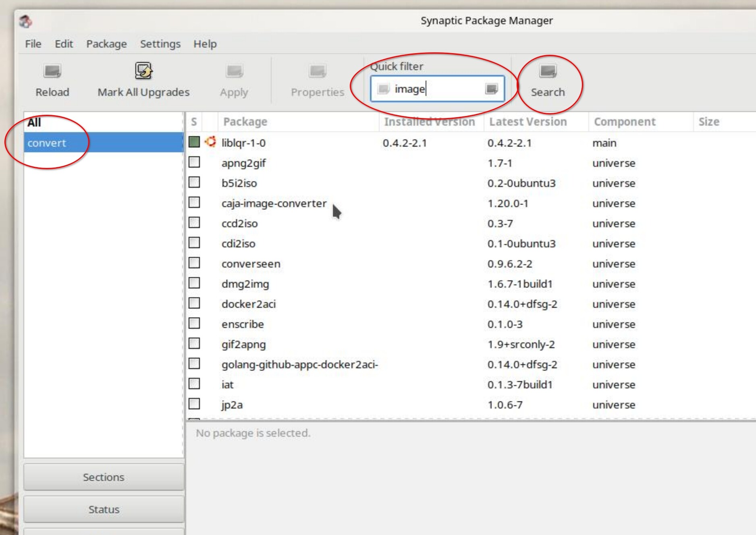Sort by Installed Version column header
The height and width of the screenshot is (535, 756).
point(431,122)
